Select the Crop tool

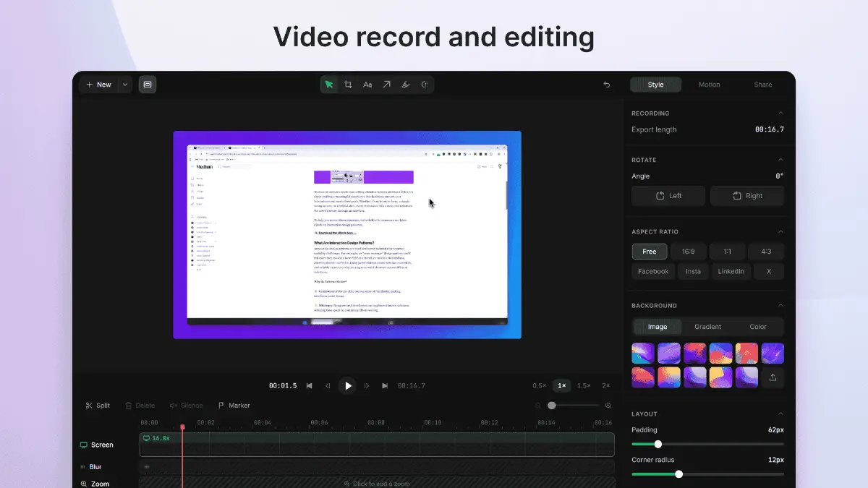[x=348, y=85]
